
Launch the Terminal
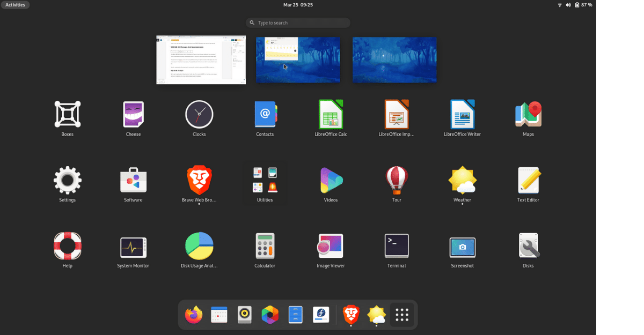coord(397,245)
